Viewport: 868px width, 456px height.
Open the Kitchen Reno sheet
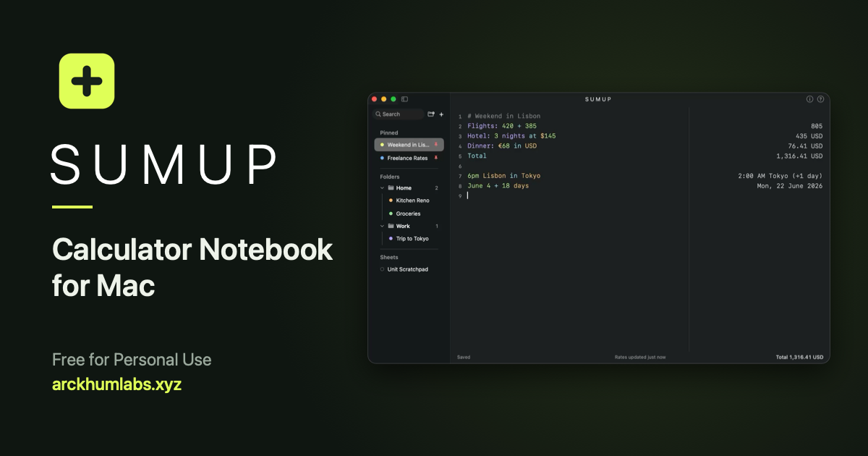pyautogui.click(x=413, y=200)
